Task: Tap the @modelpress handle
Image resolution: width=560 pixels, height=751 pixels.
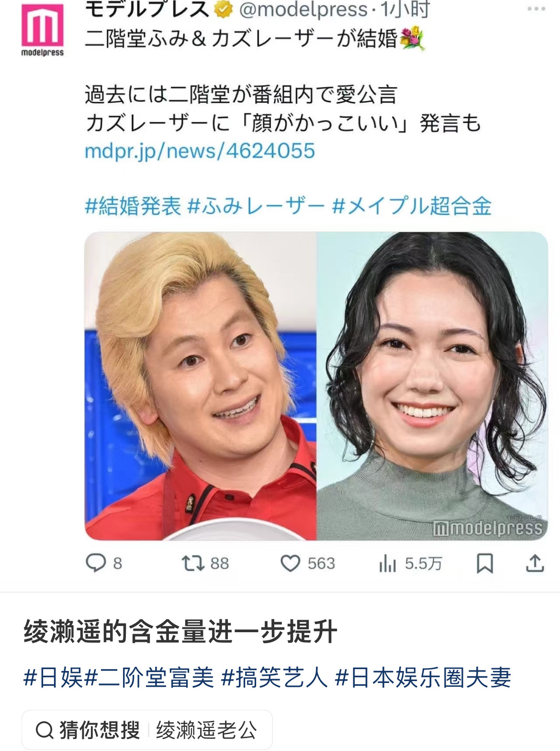Action: pyautogui.click(x=303, y=10)
